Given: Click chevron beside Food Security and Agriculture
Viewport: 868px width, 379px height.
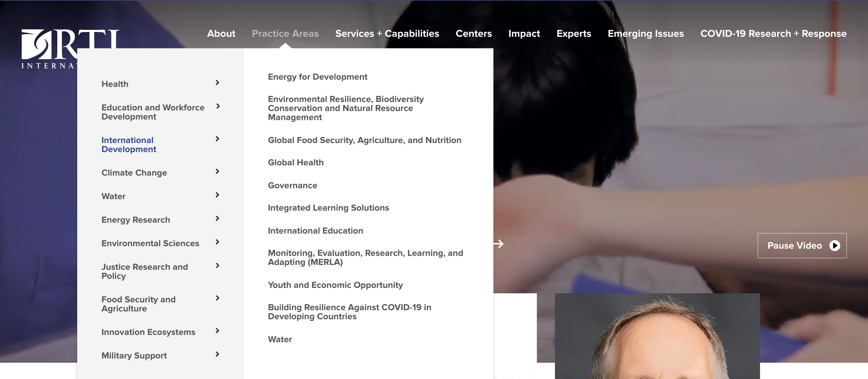Looking at the screenshot, I should [x=217, y=298].
